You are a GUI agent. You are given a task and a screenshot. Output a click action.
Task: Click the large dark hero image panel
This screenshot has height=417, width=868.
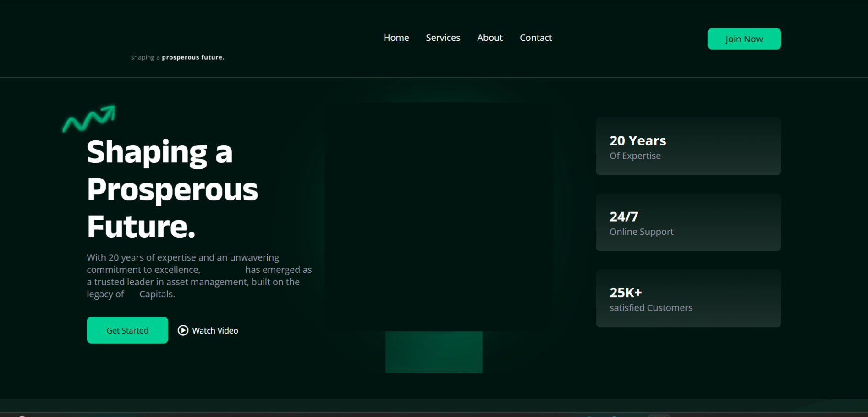click(x=438, y=216)
